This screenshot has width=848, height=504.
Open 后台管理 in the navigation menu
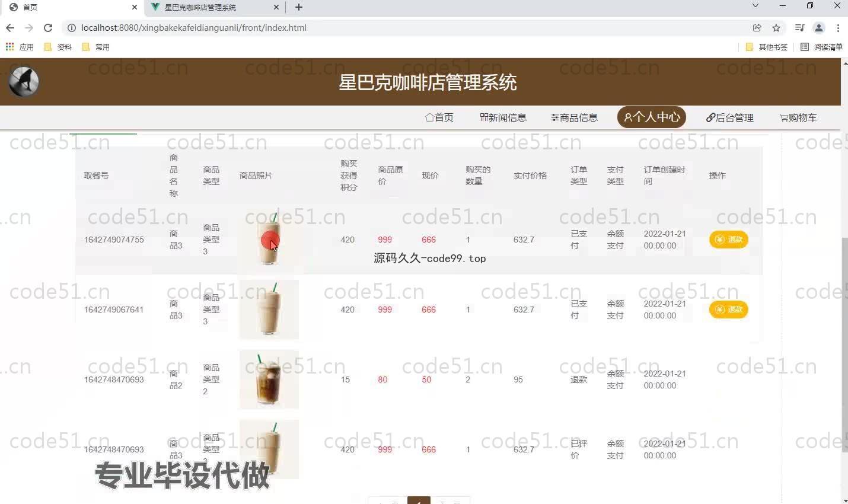point(730,117)
